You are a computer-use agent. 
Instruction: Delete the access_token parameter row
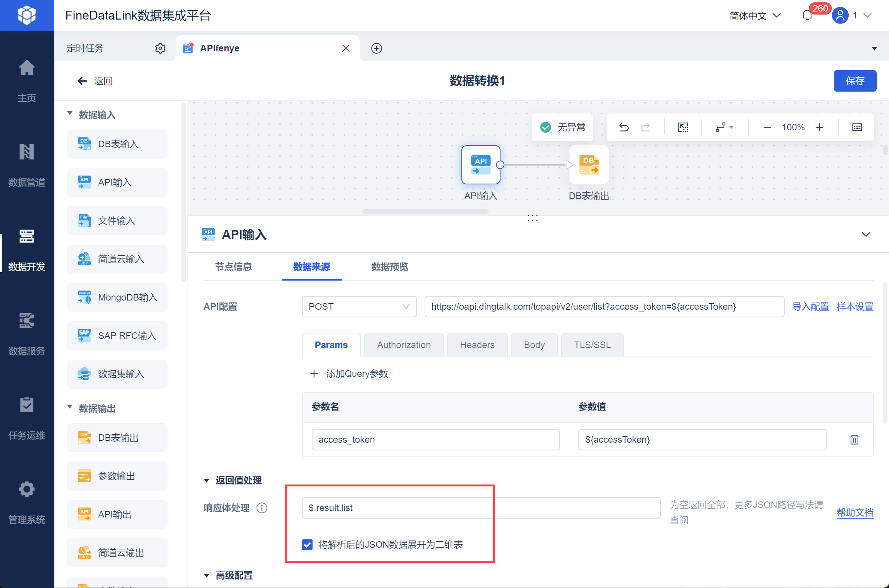[854, 440]
